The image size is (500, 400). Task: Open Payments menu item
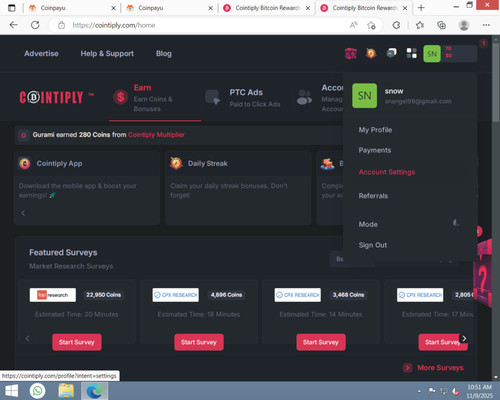coord(375,150)
